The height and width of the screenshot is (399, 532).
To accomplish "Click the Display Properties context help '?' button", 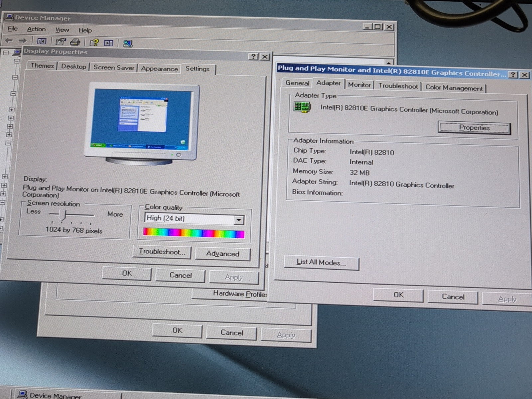I will pos(253,57).
